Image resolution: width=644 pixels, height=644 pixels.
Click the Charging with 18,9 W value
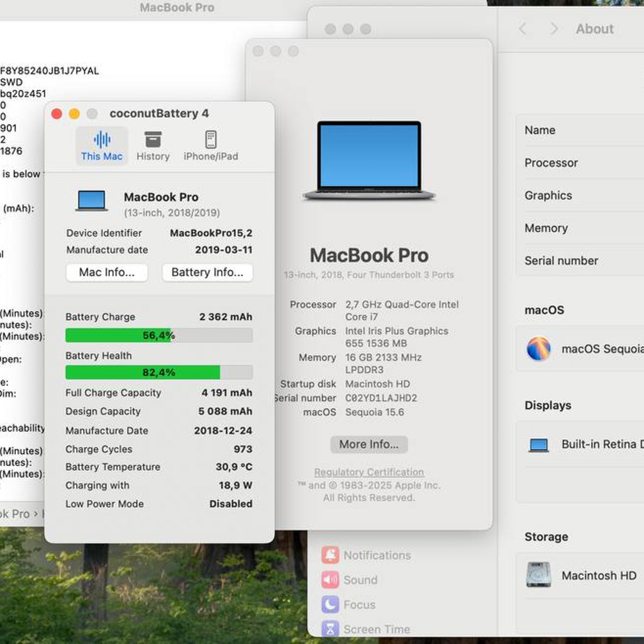[x=235, y=486]
